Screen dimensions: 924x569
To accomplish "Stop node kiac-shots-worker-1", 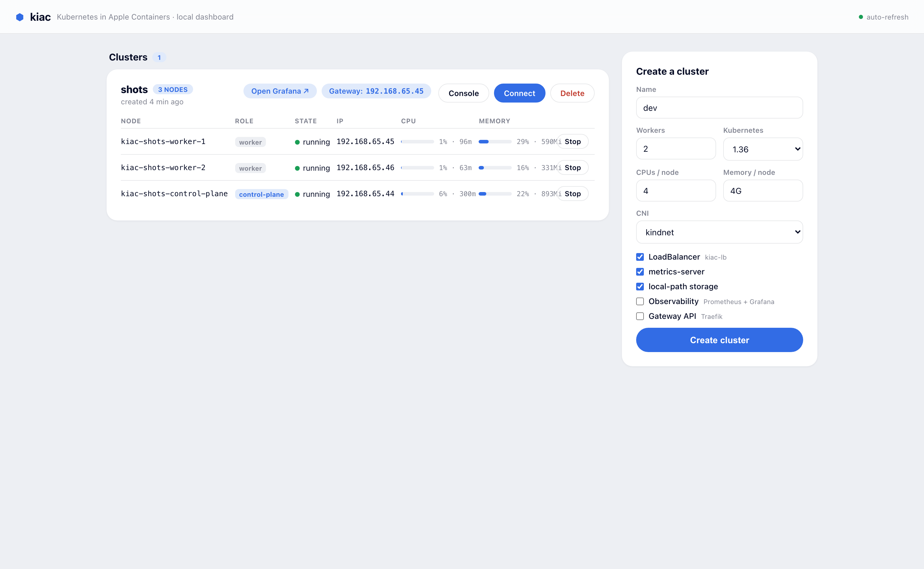I will (572, 141).
